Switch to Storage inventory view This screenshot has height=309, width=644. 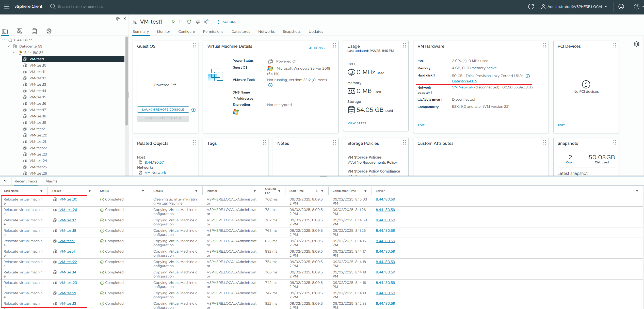[34, 31]
